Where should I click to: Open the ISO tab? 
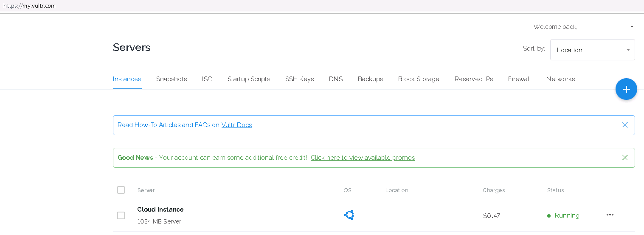(207, 79)
